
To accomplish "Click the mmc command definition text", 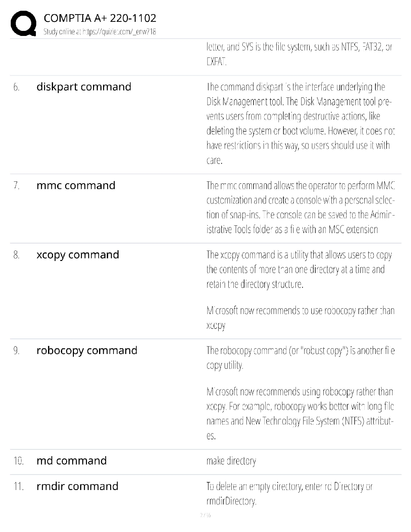I will click(301, 207).
